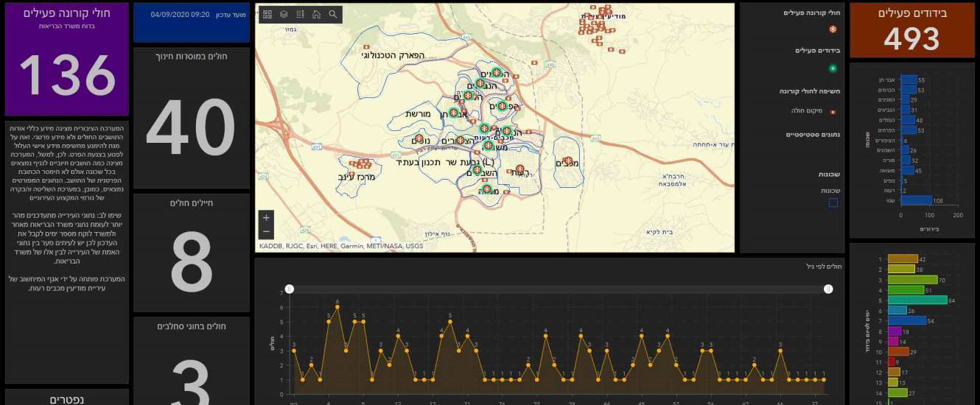This screenshot has width=980, height=405.
Task: Click the 493 active isolations tile
Action: 911,30
